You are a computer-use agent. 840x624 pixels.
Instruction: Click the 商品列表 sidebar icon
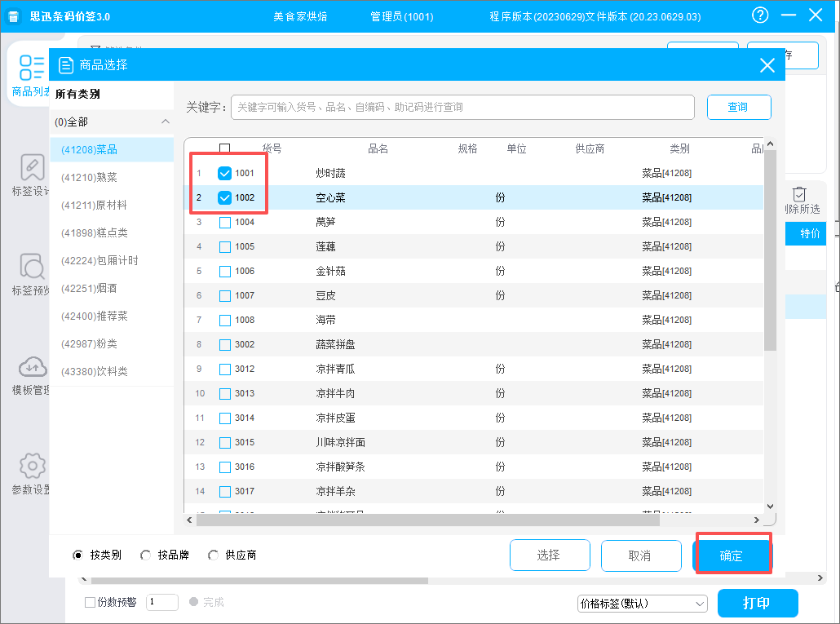tap(31, 65)
